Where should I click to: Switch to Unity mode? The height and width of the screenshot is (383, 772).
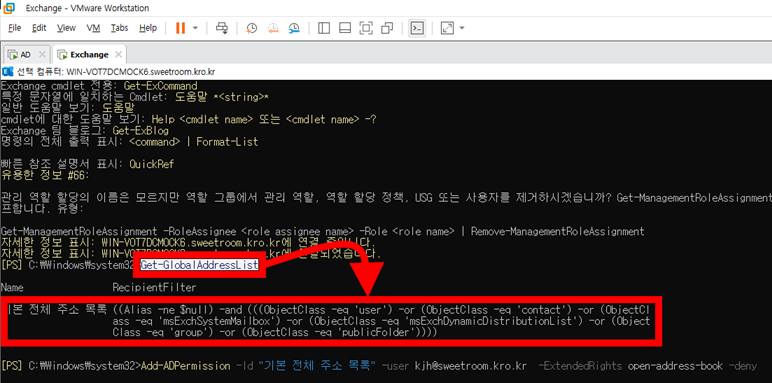387,28
